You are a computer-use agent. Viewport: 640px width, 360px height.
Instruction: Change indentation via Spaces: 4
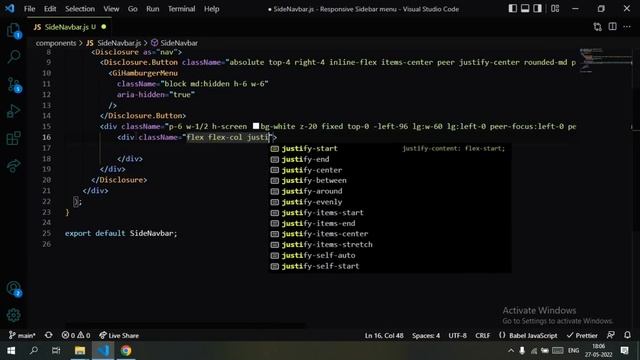(x=426, y=335)
